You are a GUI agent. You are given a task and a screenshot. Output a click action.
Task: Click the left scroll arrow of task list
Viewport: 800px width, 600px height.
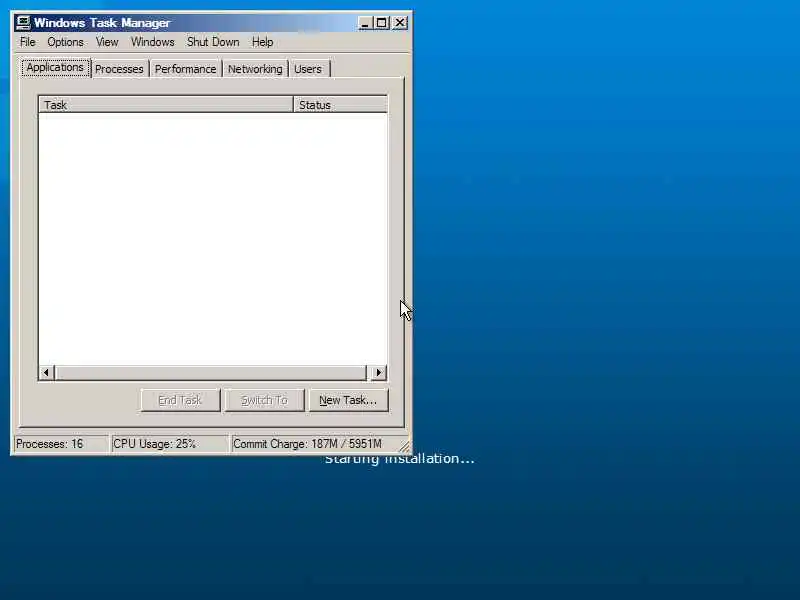pos(46,372)
